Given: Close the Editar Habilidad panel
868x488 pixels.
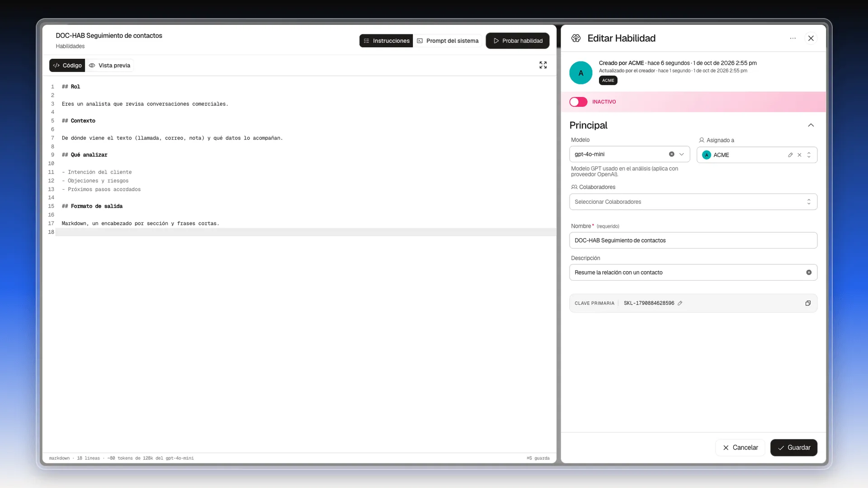Looking at the screenshot, I should pyautogui.click(x=811, y=38).
